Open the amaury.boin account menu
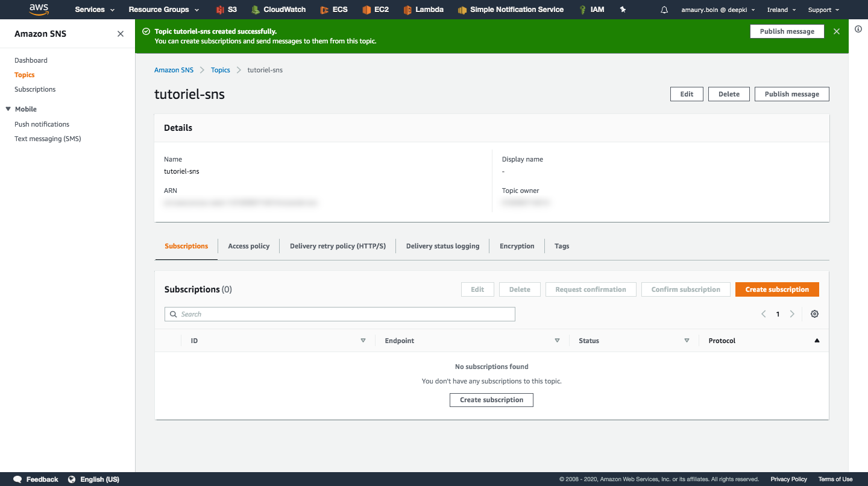The width and height of the screenshot is (868, 486). click(x=718, y=10)
